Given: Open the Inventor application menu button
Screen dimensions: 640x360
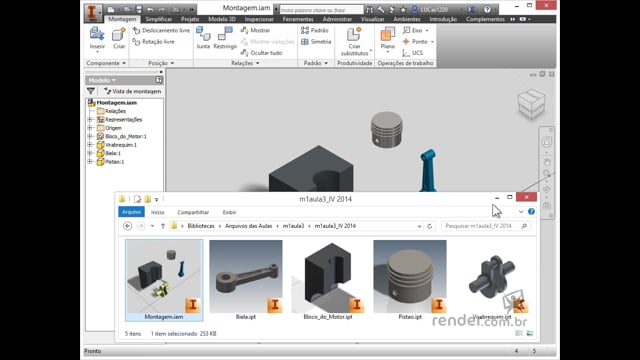Looking at the screenshot, I should pos(93,12).
